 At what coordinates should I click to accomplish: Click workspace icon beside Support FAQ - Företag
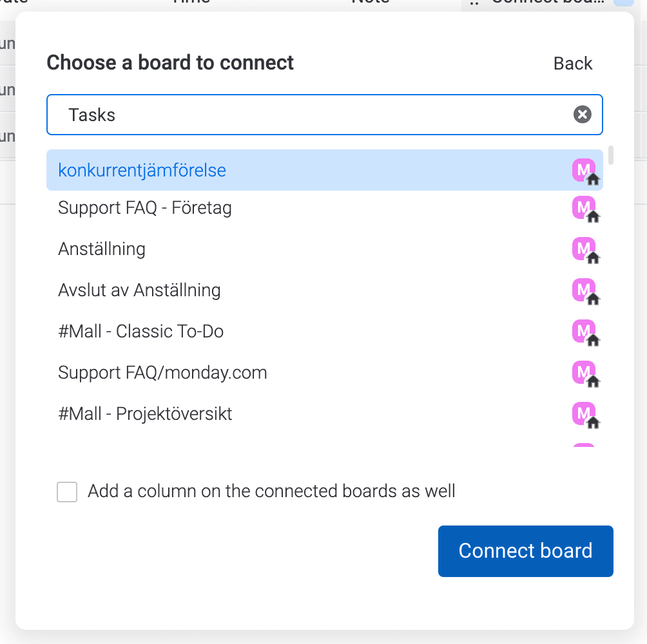point(586,209)
